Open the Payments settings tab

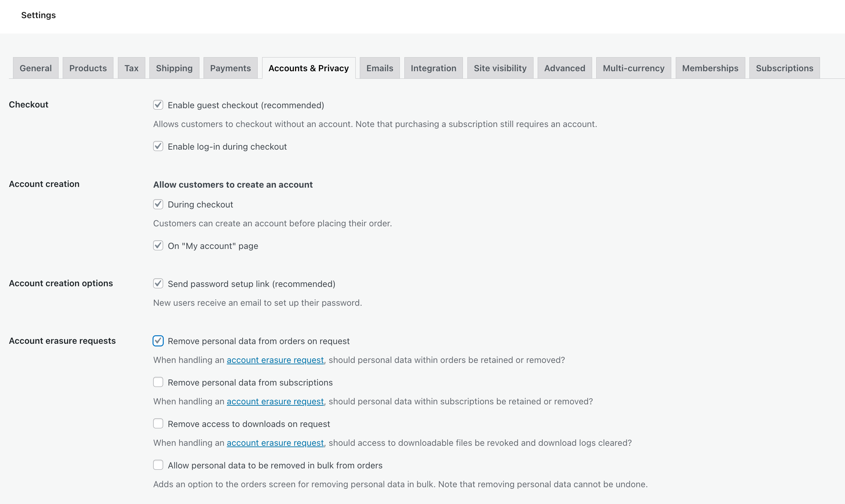point(230,68)
